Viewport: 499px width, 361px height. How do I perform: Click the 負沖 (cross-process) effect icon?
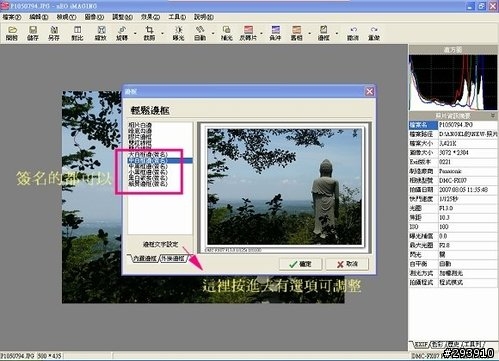(275, 33)
